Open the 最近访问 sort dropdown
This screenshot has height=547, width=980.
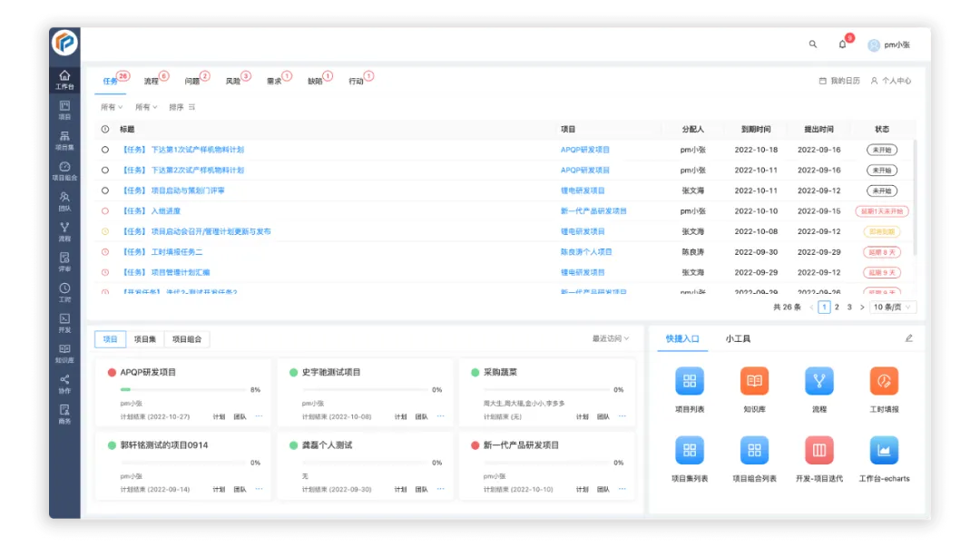(x=611, y=339)
